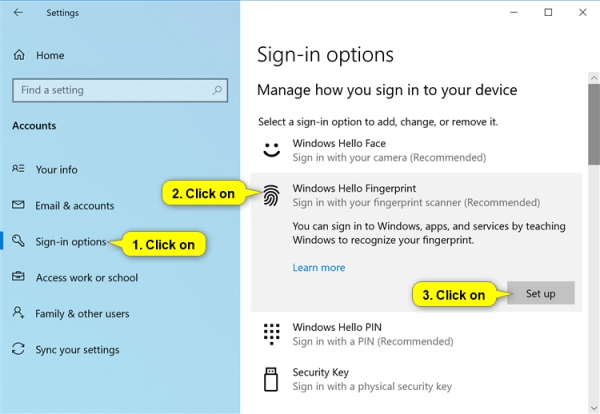This screenshot has height=414, width=600.
Task: Expand the Windows Hello PIN option
Action: point(416,334)
